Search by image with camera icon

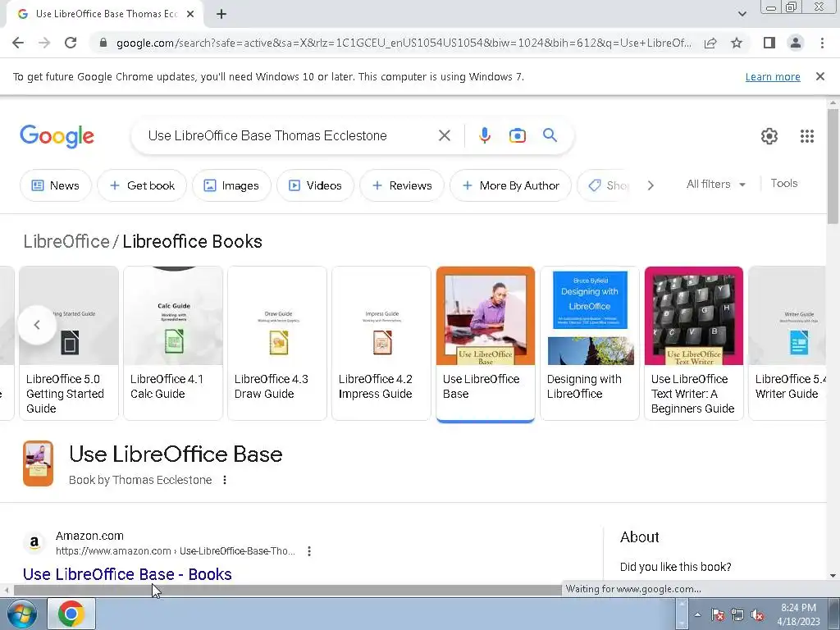(517, 135)
